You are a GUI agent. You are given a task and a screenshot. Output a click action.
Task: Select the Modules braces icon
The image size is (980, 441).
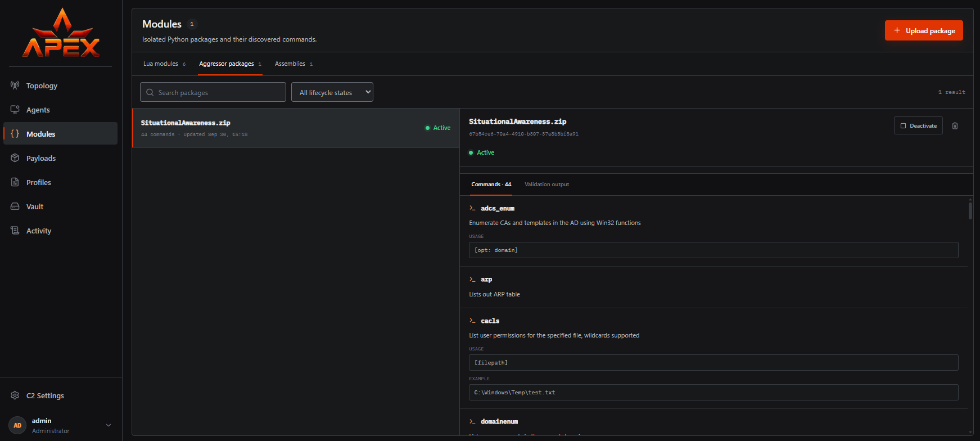15,134
